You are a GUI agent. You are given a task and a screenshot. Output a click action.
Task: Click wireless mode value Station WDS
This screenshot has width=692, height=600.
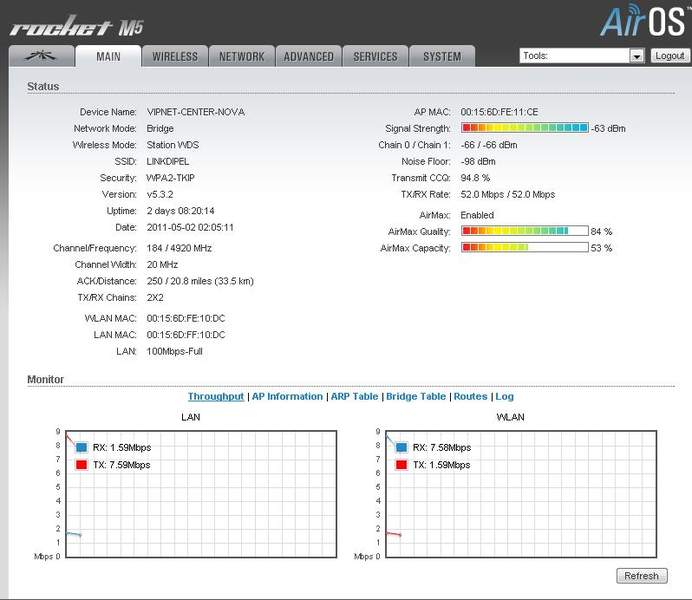pyautogui.click(x=173, y=145)
